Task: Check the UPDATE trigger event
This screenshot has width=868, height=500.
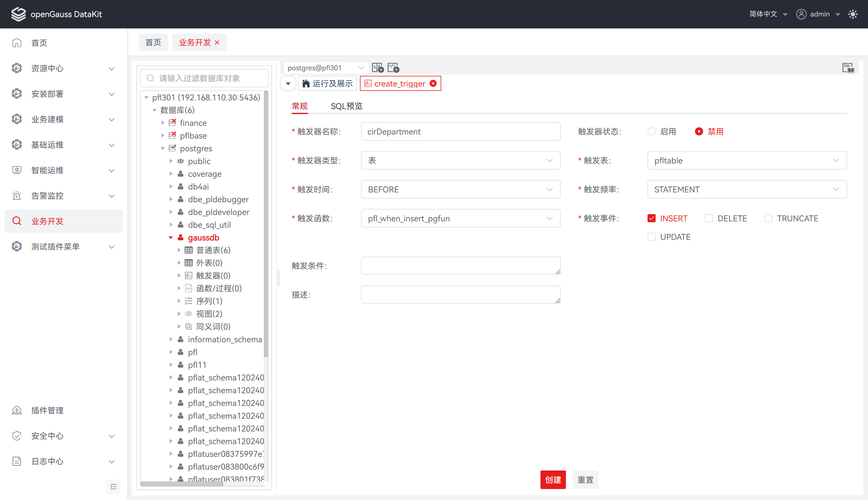Action: pos(651,237)
